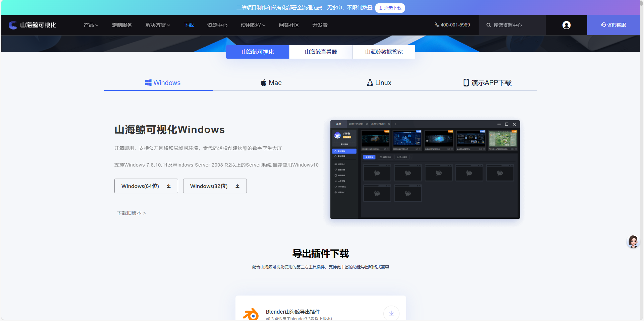This screenshot has width=644, height=321.
Task: Click the download arrow in Windows(64位) button
Action: [x=169, y=186]
